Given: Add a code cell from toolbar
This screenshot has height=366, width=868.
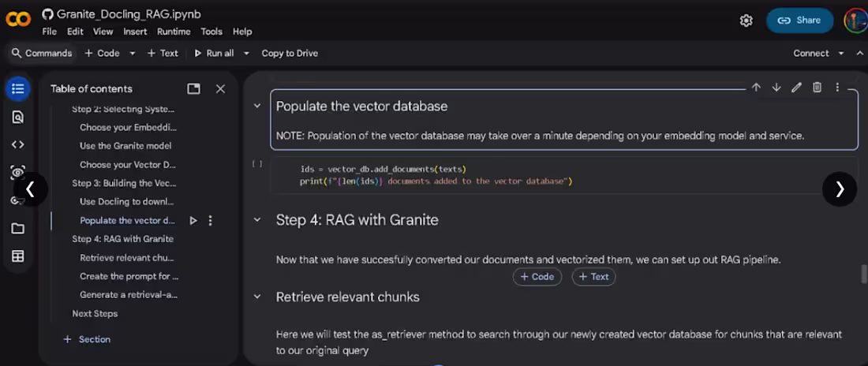Looking at the screenshot, I should pyautogui.click(x=102, y=53).
